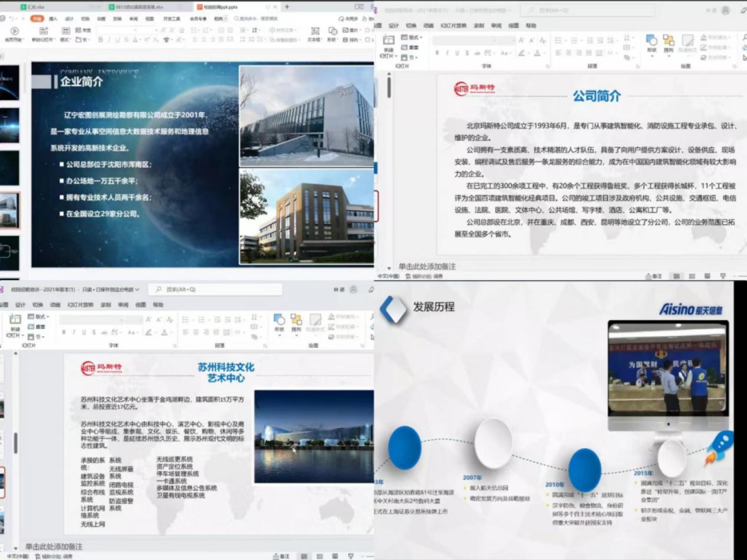Toggle Bold in top-right PowerPoint ribbon

coord(437,53)
